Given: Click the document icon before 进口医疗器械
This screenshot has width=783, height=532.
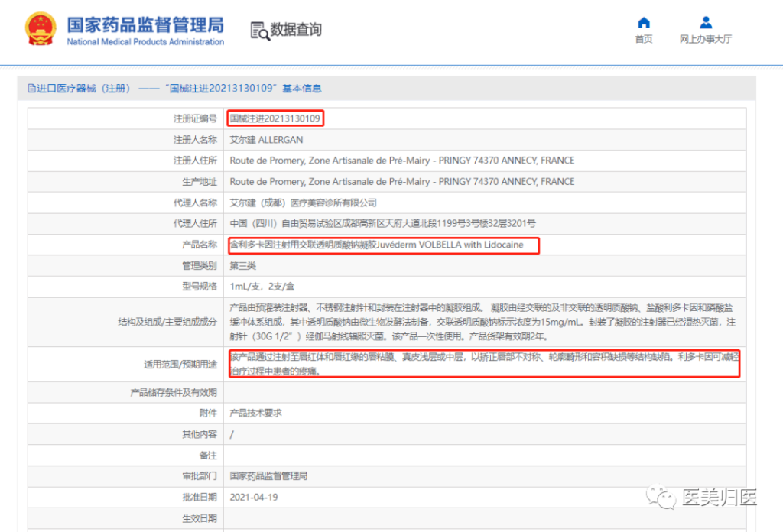Looking at the screenshot, I should 32,89.
